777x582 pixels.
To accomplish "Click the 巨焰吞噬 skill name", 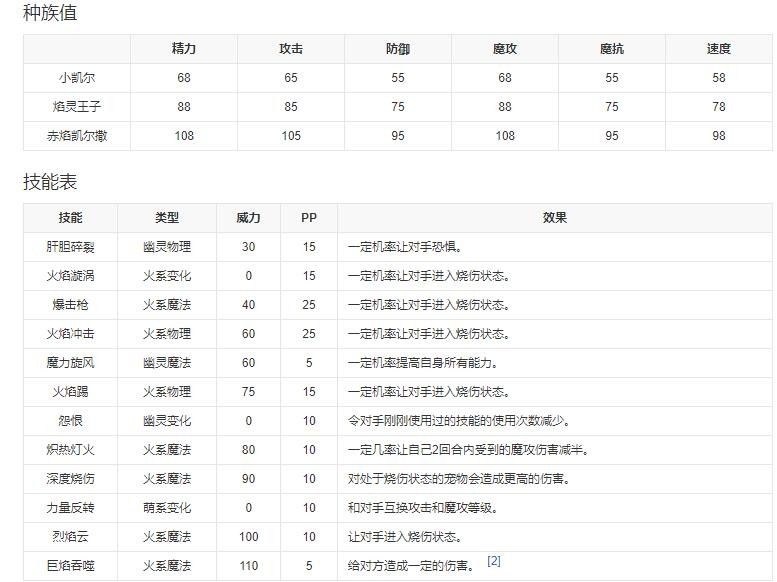I will coord(71,566).
